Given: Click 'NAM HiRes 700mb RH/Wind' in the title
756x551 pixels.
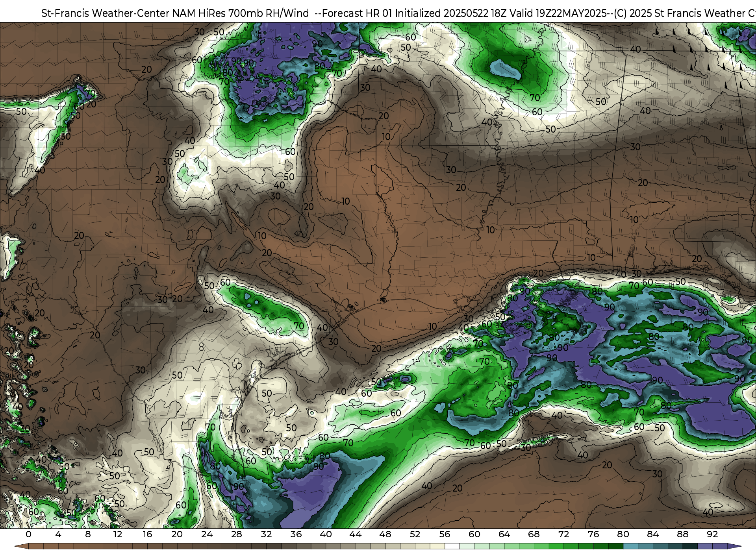Looking at the screenshot, I should [x=241, y=13].
